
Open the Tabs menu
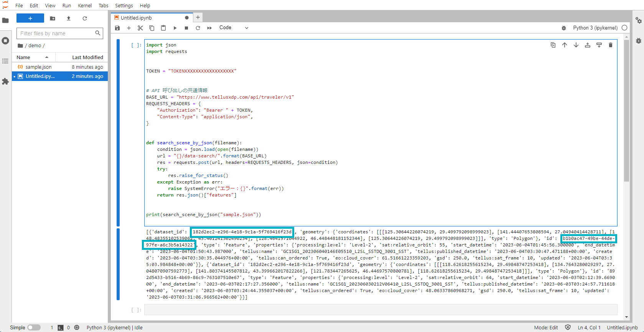click(x=104, y=5)
